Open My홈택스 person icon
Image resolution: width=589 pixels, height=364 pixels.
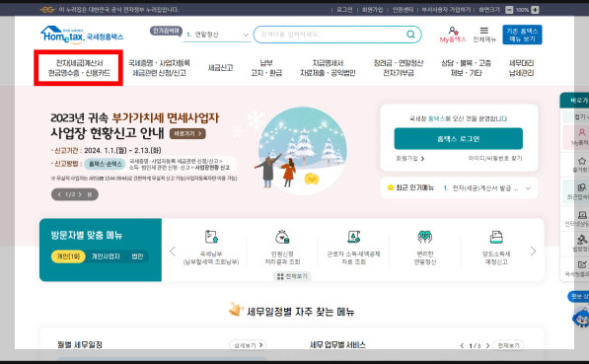coord(453,31)
